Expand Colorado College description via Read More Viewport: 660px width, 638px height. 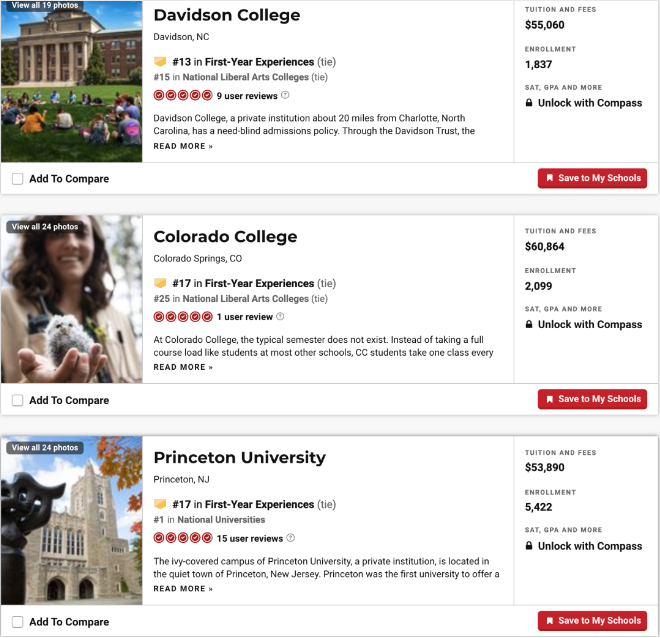pos(183,367)
